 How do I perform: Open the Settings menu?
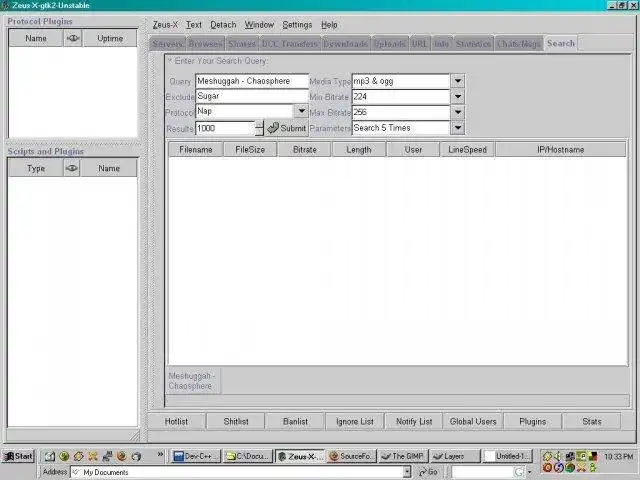pos(297,25)
